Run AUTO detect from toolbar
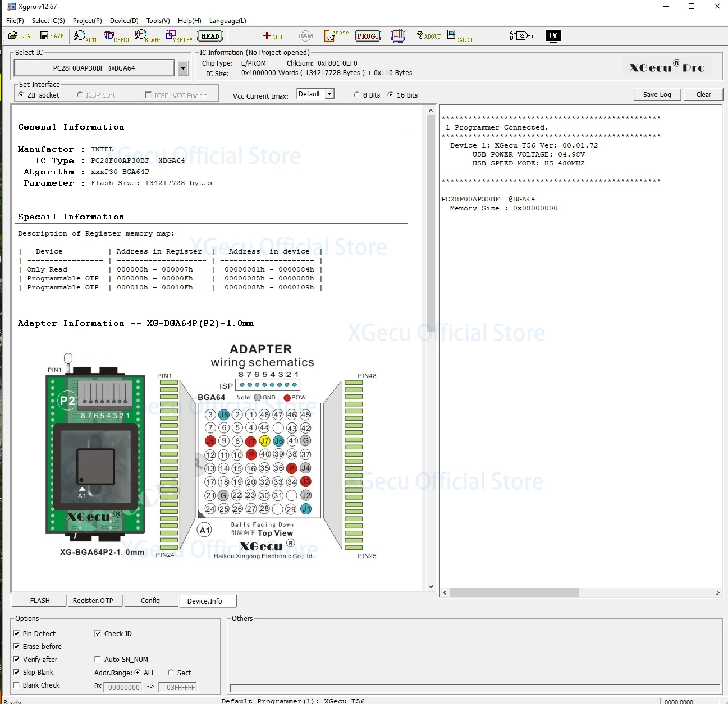This screenshot has width=728, height=704. pos(85,36)
